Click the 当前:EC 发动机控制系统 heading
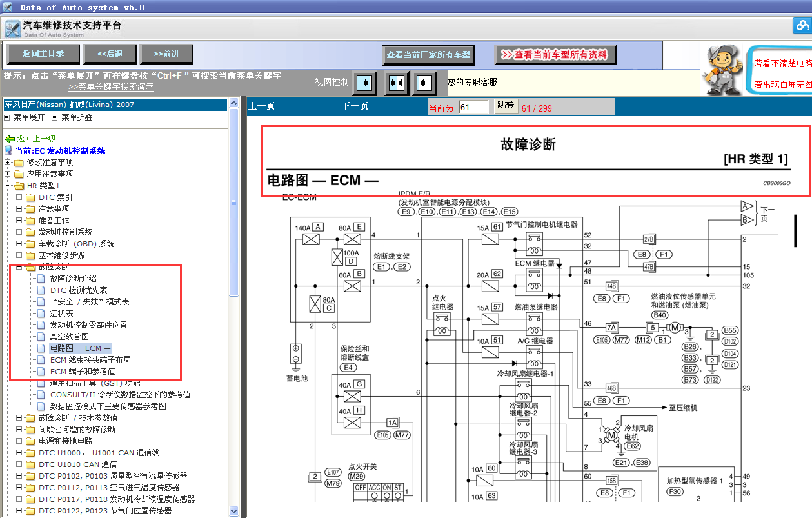 [60, 151]
